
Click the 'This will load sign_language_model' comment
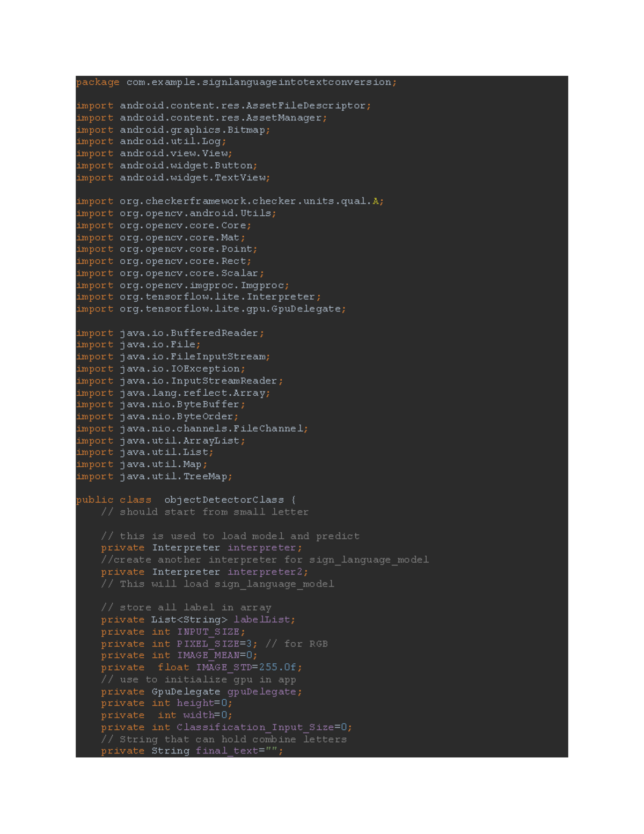tap(217, 584)
